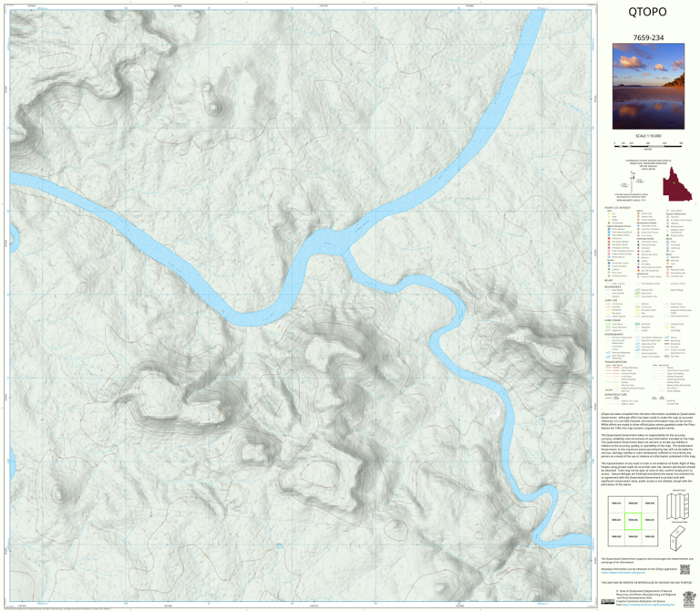Click the Creative Commons license badge
Screen dimensions: 700x612
click(608, 602)
